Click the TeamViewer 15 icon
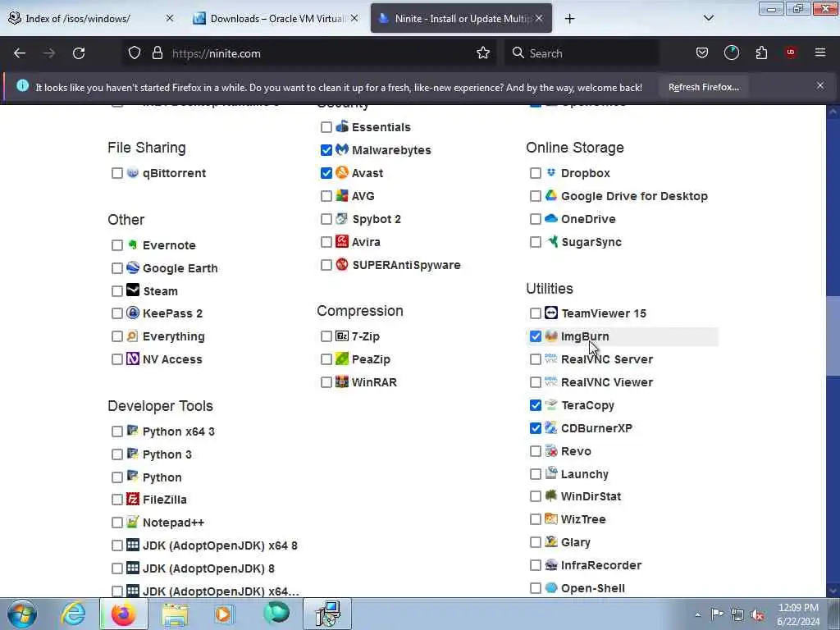The height and width of the screenshot is (630, 840). click(551, 313)
